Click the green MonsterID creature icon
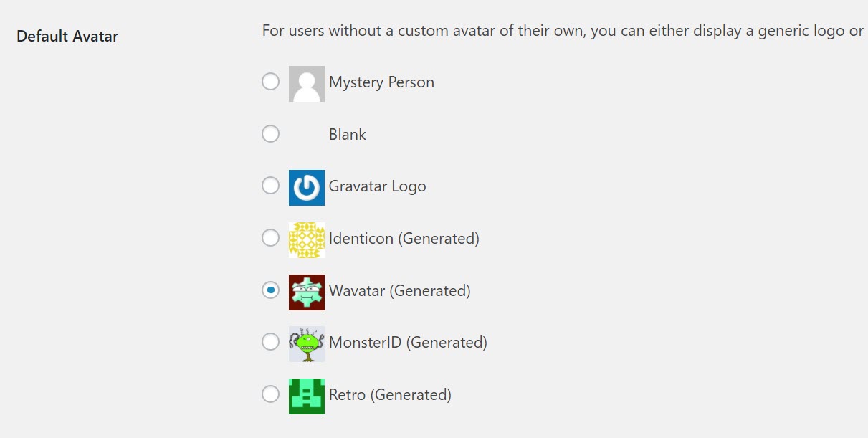This screenshot has height=438, width=868. point(307,344)
